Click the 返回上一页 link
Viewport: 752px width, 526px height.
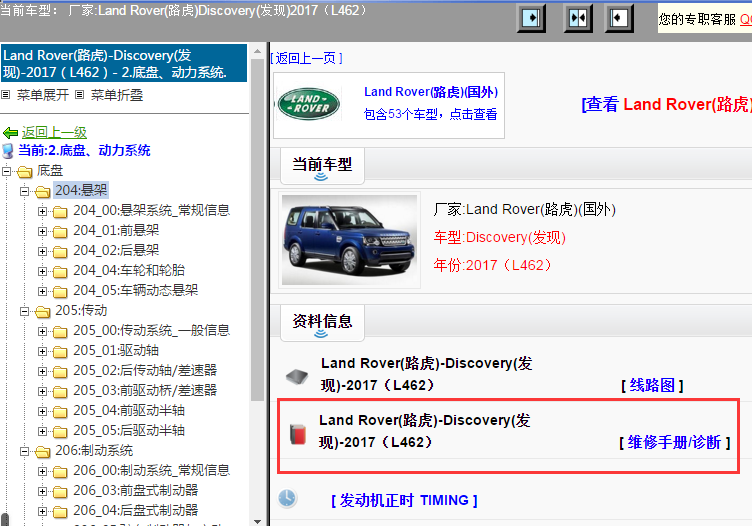coord(306,58)
